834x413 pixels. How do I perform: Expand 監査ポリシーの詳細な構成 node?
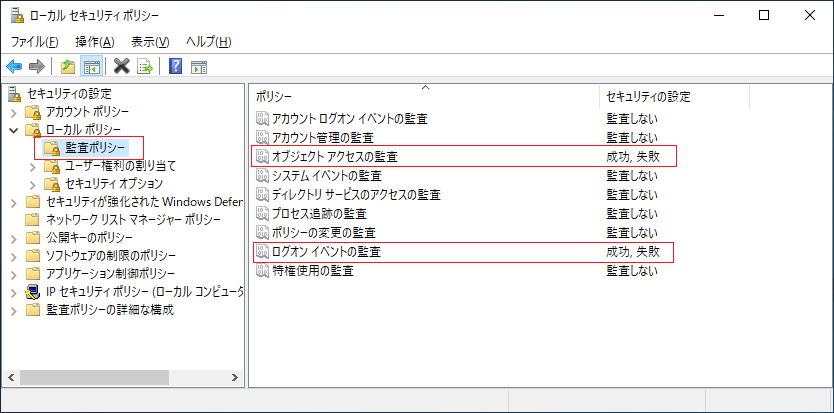pyautogui.click(x=14, y=310)
